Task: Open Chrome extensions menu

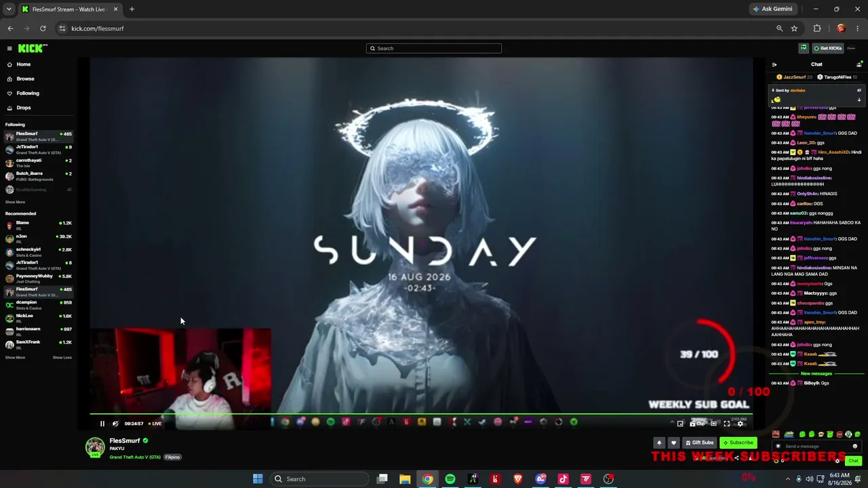Action: tap(817, 28)
